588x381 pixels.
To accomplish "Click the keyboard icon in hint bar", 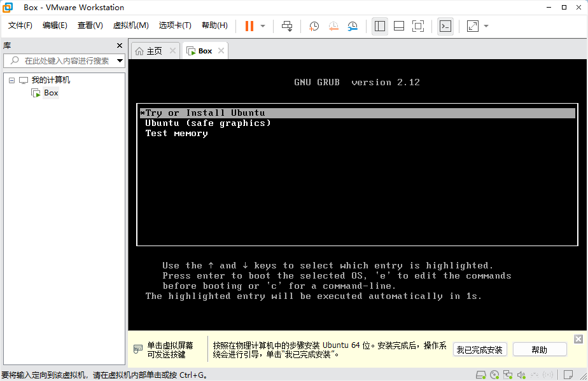I will 137,349.
